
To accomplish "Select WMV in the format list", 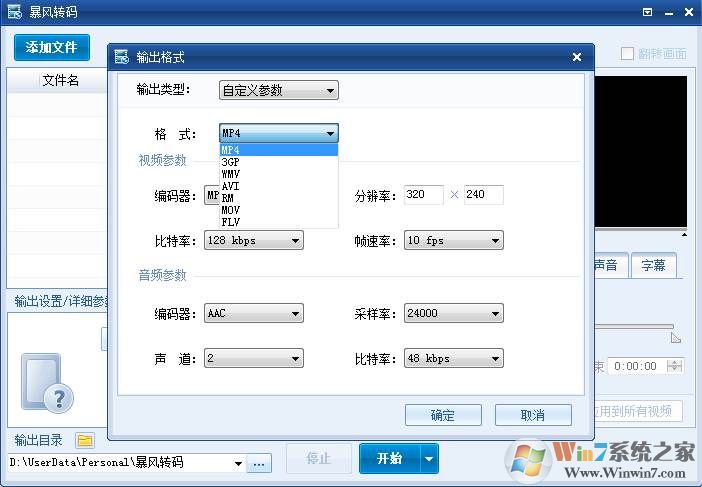I will pos(278,174).
